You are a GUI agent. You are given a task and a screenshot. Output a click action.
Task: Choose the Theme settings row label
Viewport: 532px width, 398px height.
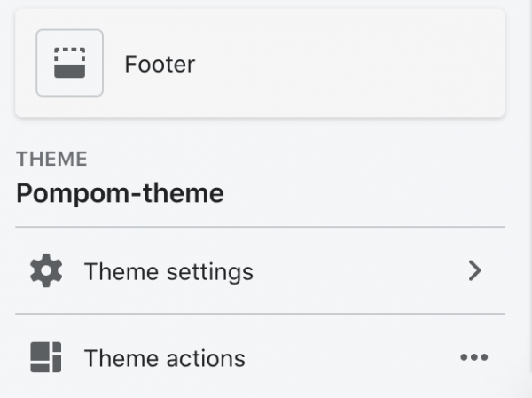(168, 271)
